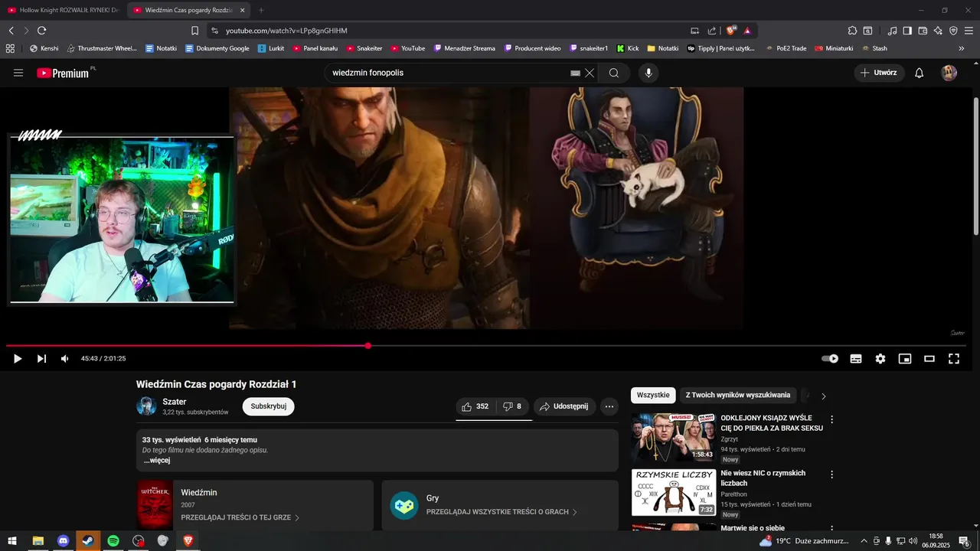This screenshot has width=980, height=551.
Task: Open the Szater channel link
Action: point(175,402)
